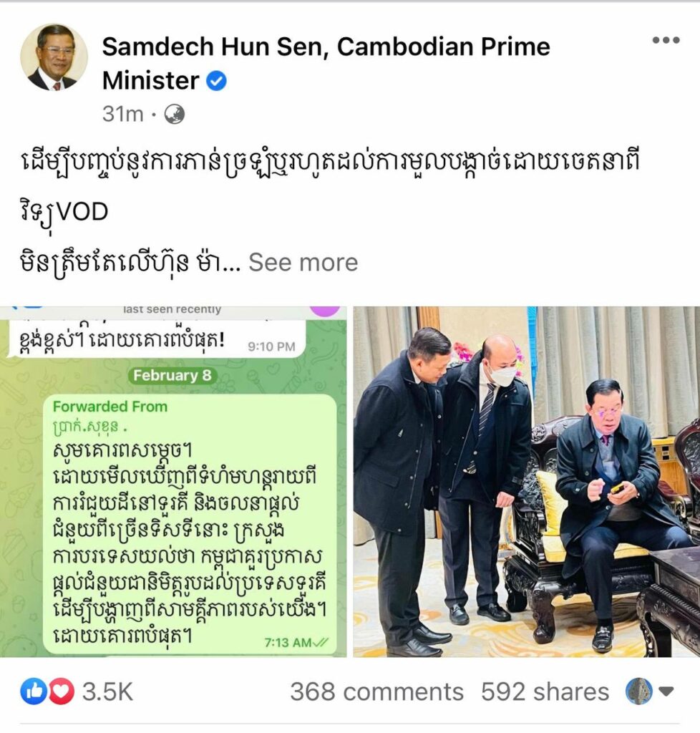
Task: Click the red Love heart reaction icon
Action: point(62,691)
